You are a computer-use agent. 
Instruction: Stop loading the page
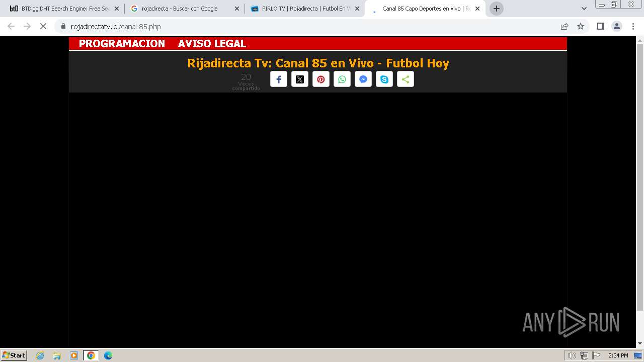click(43, 26)
